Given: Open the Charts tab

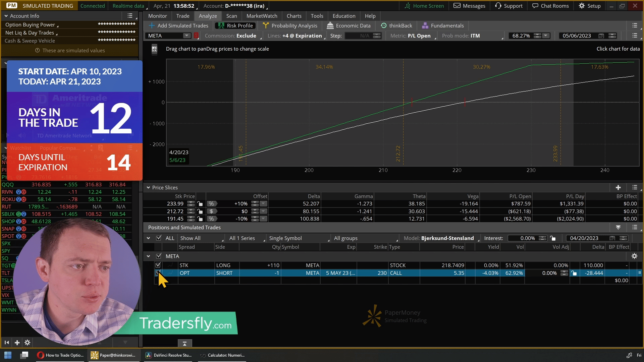Looking at the screenshot, I should 294,16.
